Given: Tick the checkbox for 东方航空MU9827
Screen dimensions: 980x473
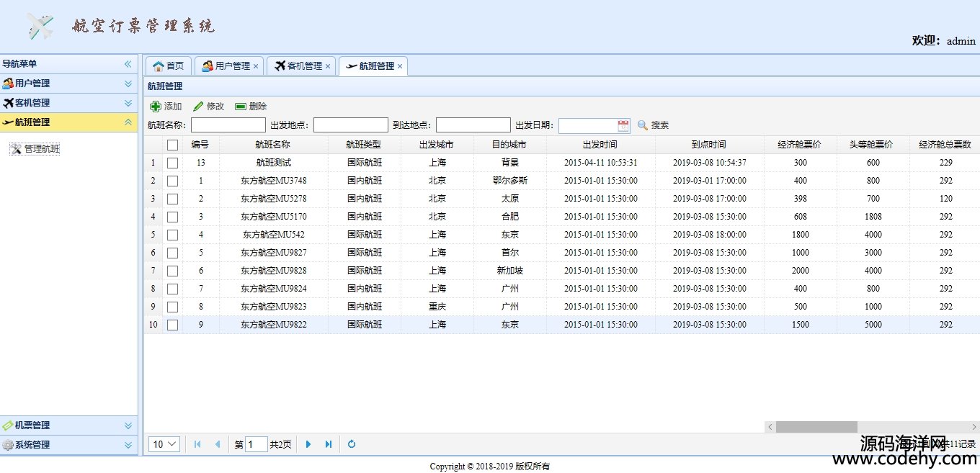Looking at the screenshot, I should click(x=172, y=253).
